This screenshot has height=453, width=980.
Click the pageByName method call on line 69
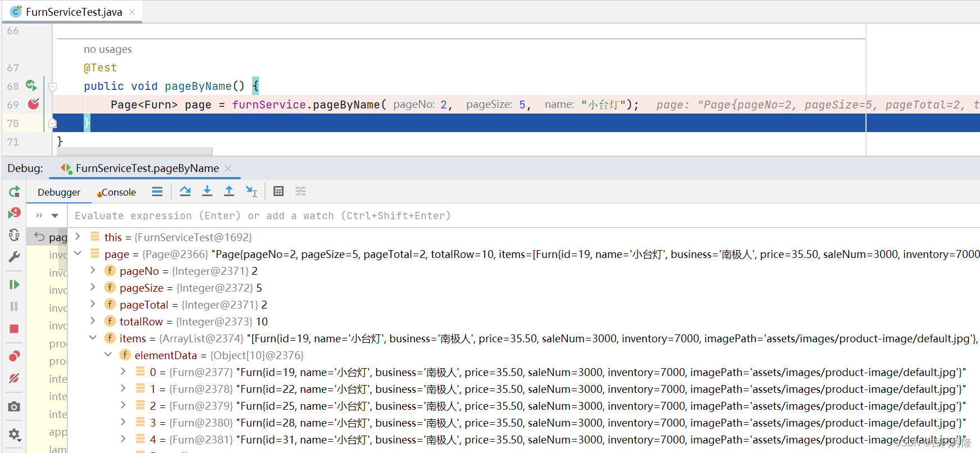(x=347, y=105)
